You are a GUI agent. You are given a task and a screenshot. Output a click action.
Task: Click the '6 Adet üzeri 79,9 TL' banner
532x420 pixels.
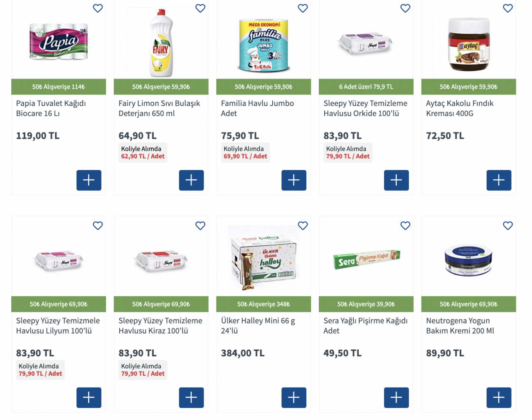click(366, 87)
